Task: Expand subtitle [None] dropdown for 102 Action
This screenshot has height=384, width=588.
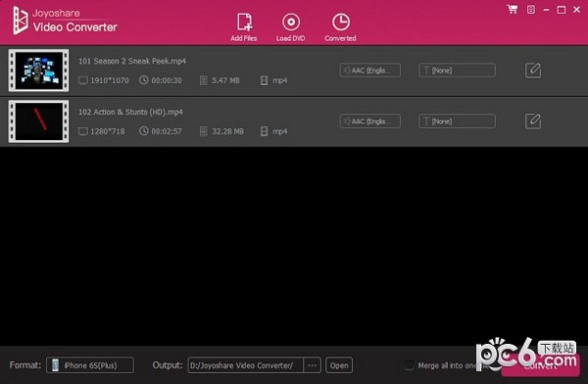Action: (x=457, y=121)
